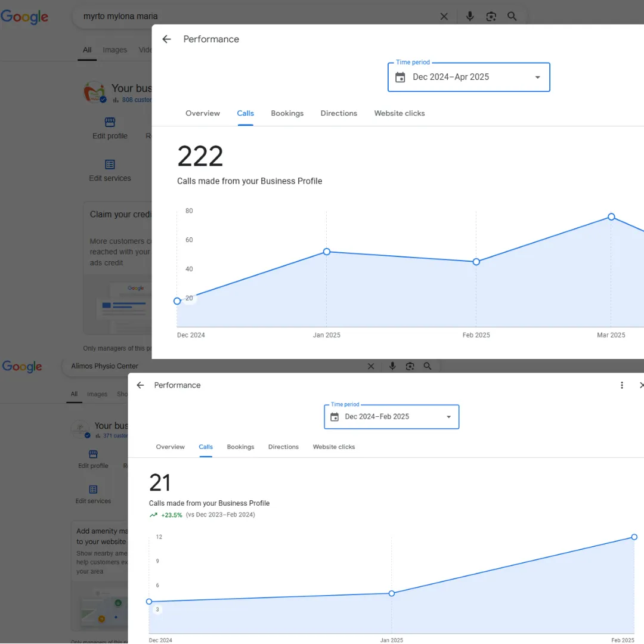Switch to Overview tab in upper Performance panel

pos(203,113)
